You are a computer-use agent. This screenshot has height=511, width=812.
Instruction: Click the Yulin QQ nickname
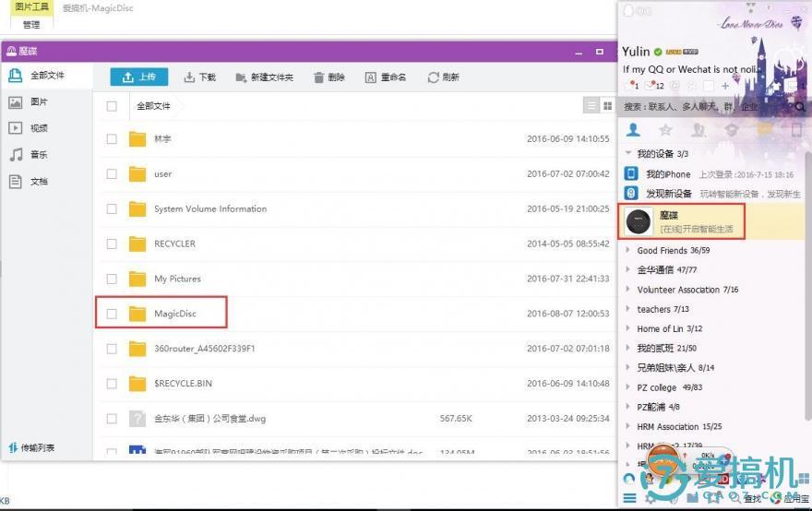click(636, 52)
